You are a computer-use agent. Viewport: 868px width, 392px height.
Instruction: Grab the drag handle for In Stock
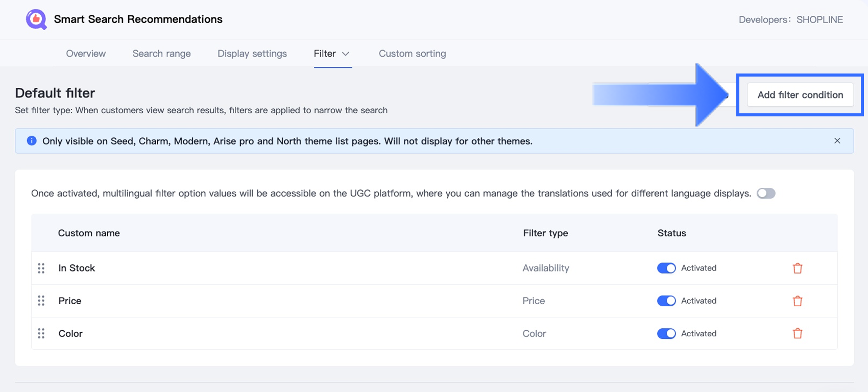coord(41,268)
